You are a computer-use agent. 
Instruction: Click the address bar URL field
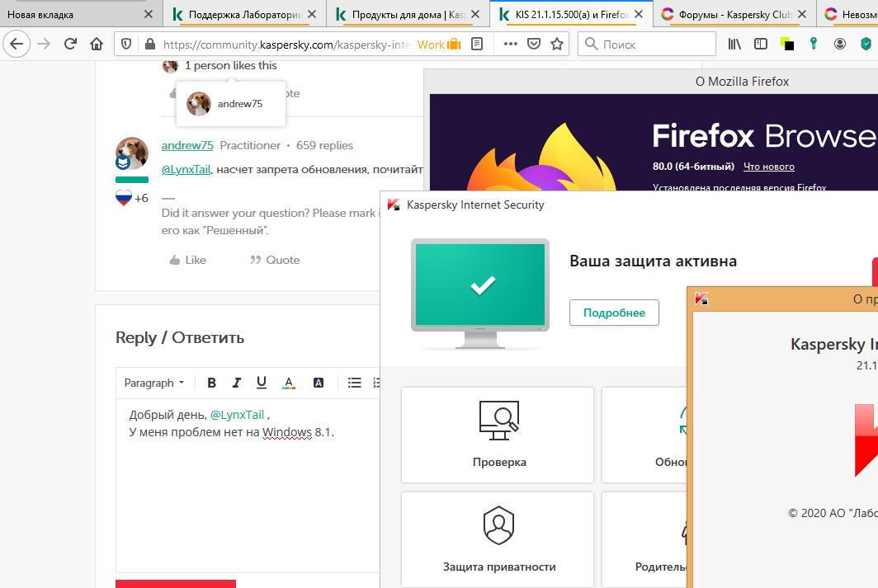[286, 45]
